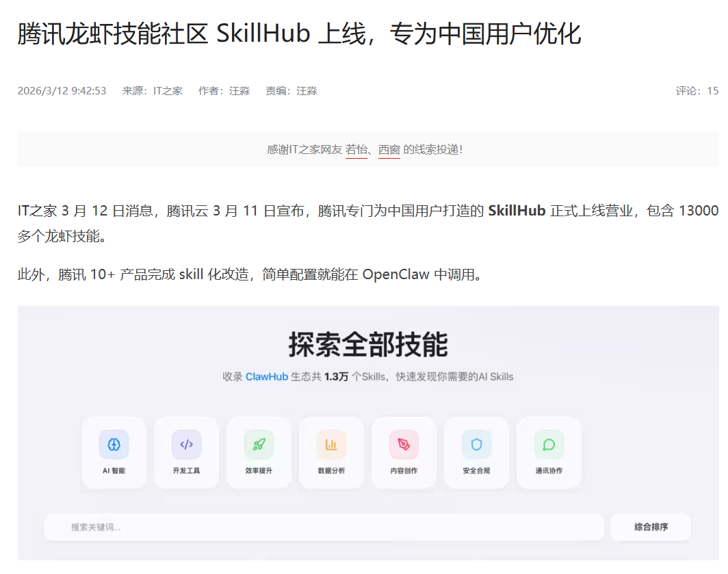Click the 数据分析 category label
Screen dimensions: 728x574
pyautogui.click(x=331, y=471)
